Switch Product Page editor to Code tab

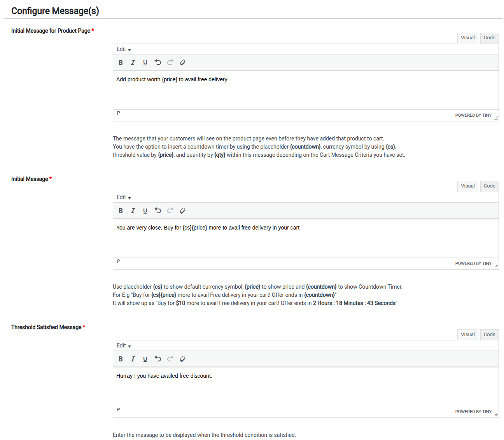click(x=489, y=38)
